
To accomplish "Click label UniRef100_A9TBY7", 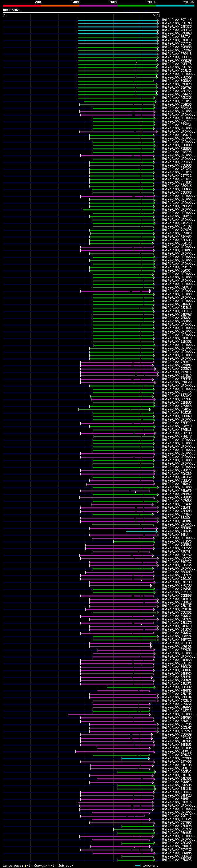I will (x=176, y=101).
